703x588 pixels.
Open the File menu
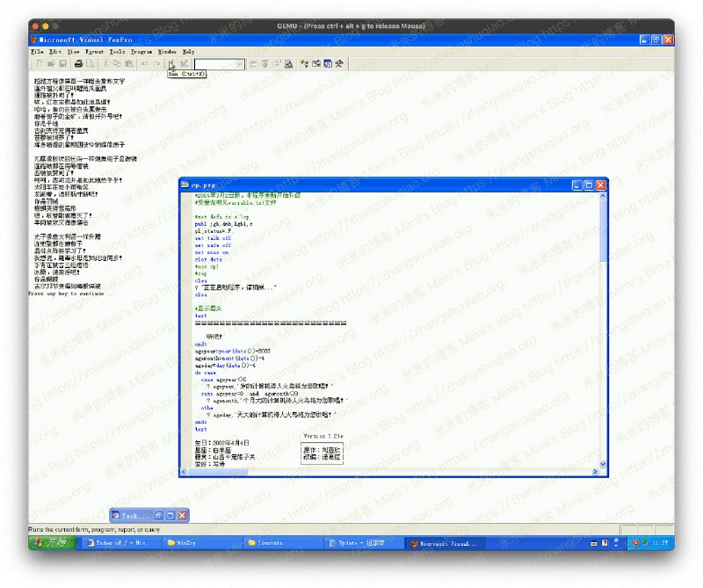[37, 52]
